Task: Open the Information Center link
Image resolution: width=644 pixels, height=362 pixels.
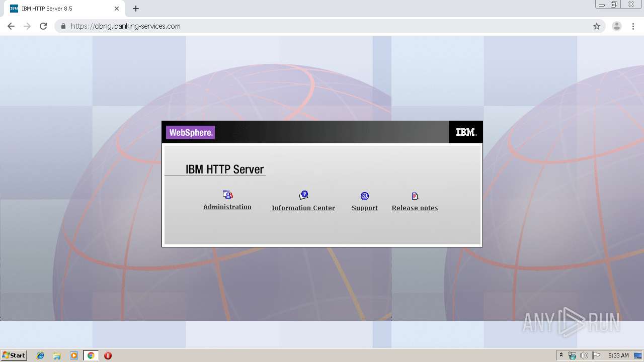Action: [x=303, y=208]
